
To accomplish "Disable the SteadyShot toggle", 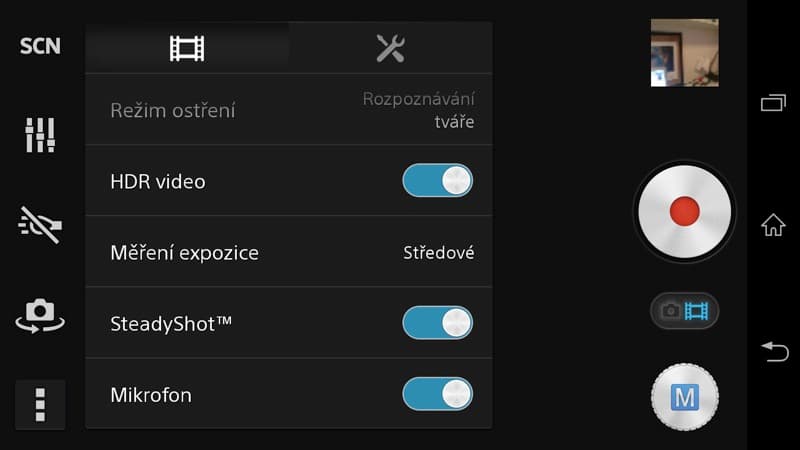I will tap(437, 323).
